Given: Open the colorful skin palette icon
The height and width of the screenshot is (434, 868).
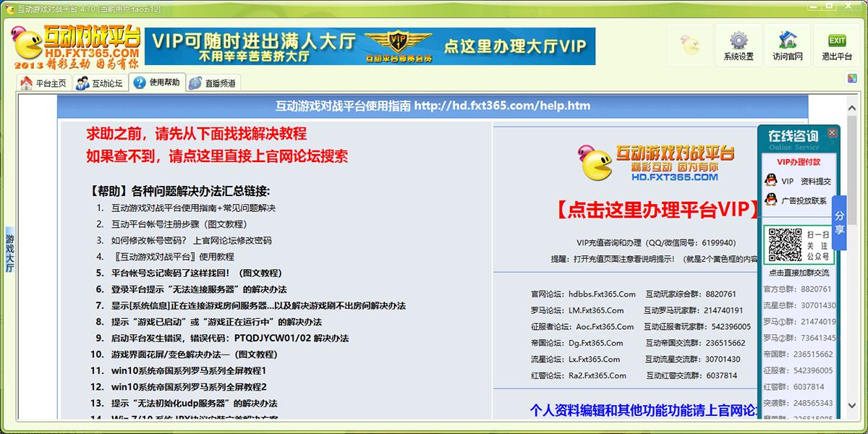Looking at the screenshot, I should (853, 79).
